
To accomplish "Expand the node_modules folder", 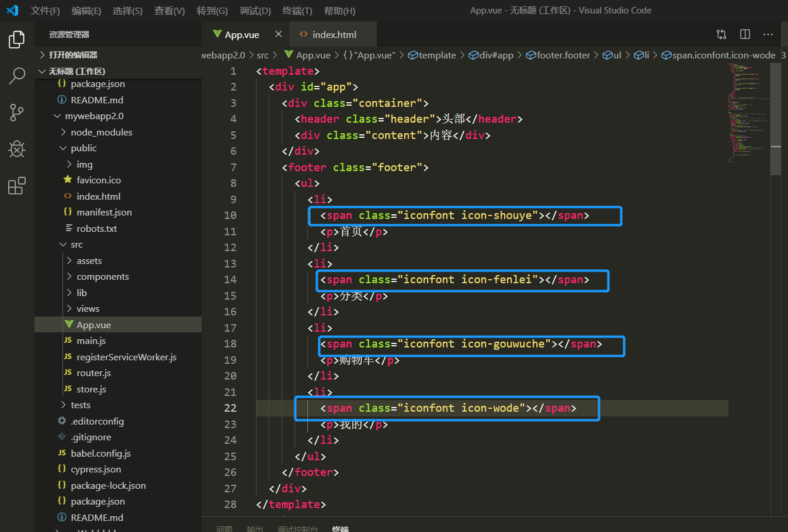I will (101, 132).
